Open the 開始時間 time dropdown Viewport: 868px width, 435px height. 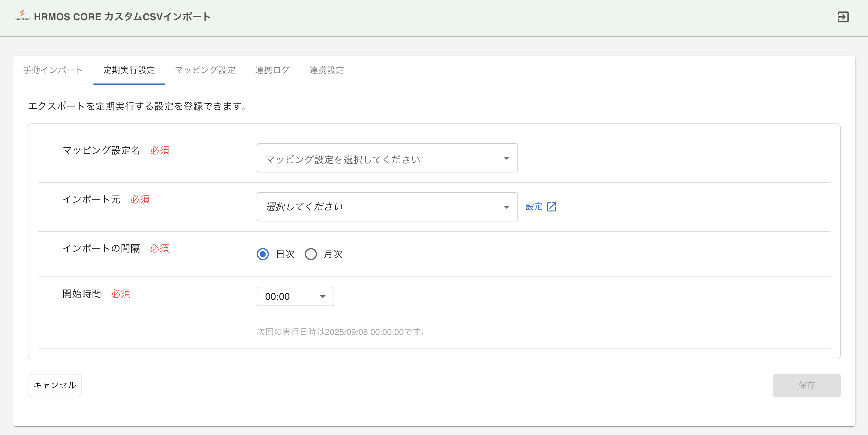point(295,296)
